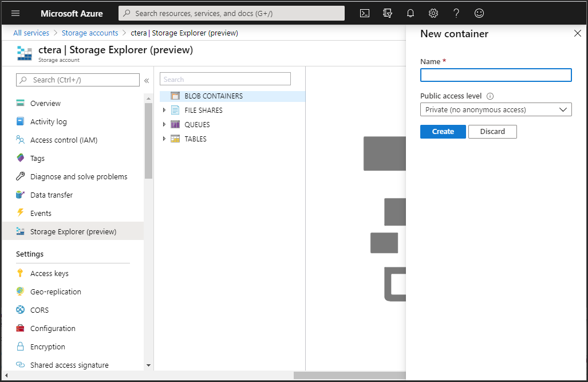This screenshot has width=588, height=382.
Task: Go to All services breadcrumb
Action: [x=31, y=33]
